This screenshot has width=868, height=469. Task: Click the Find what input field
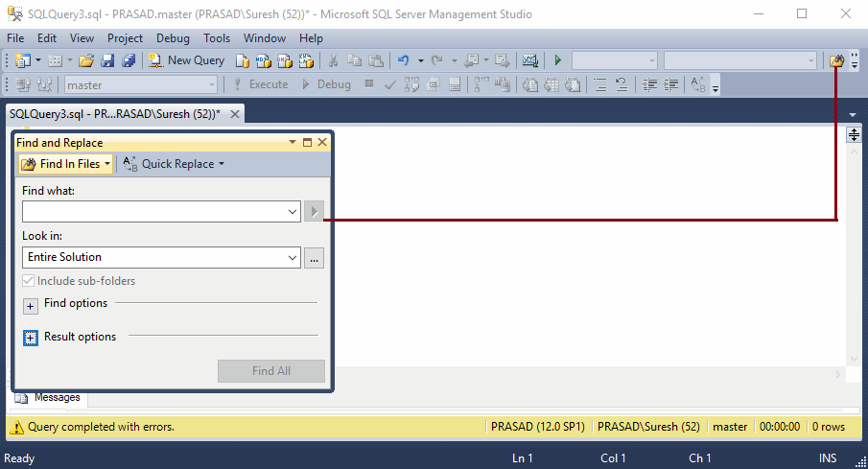(x=162, y=212)
